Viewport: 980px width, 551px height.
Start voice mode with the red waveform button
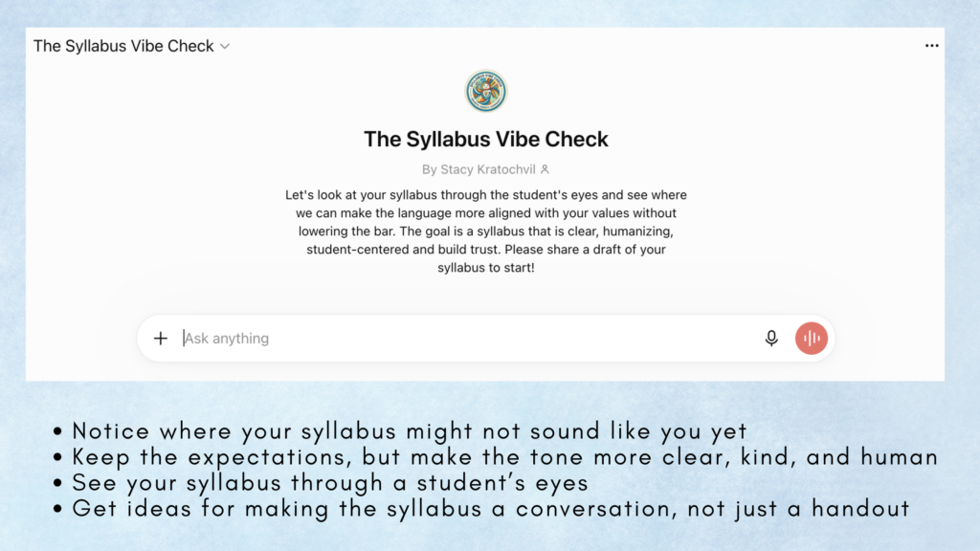pos(812,338)
